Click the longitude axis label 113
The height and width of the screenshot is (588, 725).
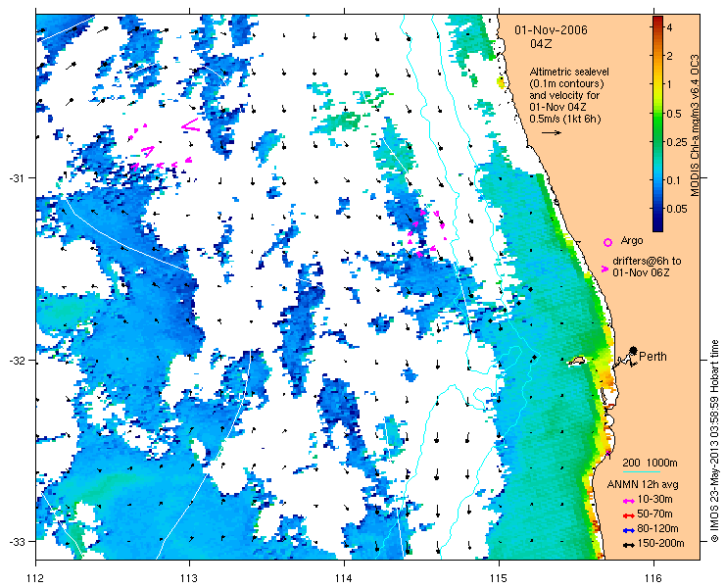(189, 578)
